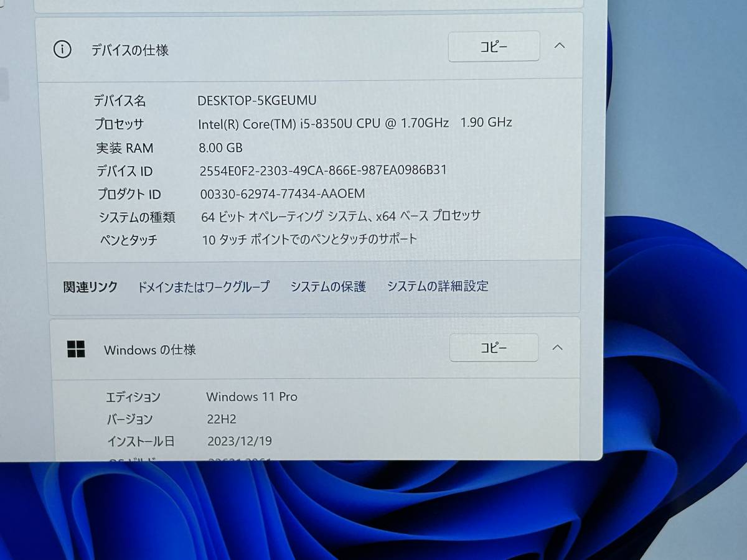Click the 実装 RAM label
Screen dimensions: 747x560
(125, 148)
